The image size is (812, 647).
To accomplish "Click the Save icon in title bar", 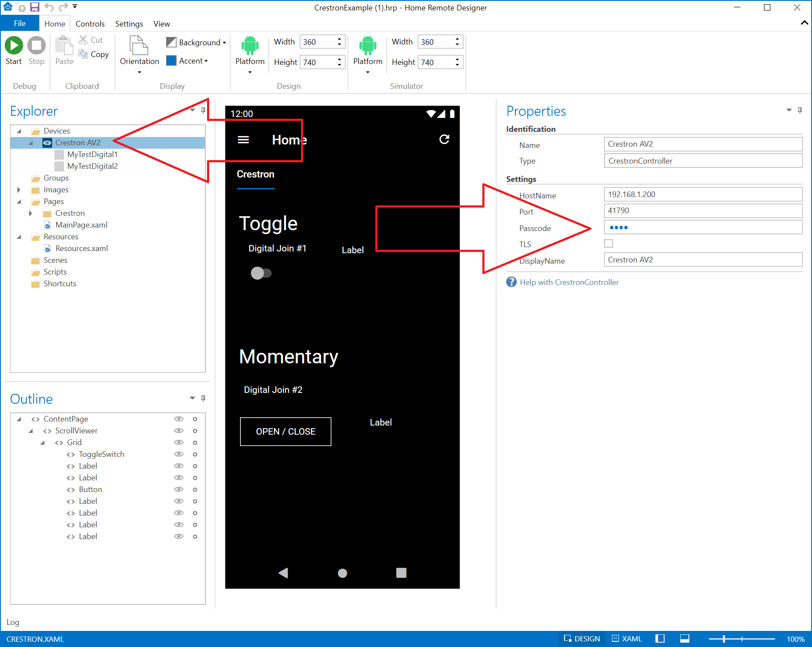I will (x=34, y=7).
